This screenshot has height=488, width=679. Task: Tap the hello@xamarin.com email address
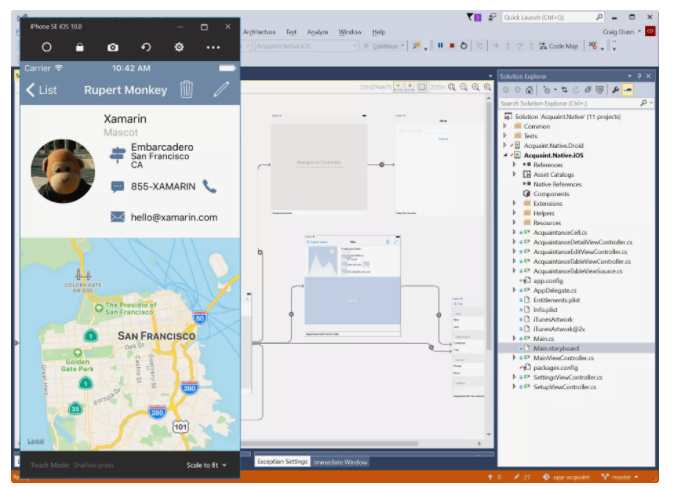175,217
